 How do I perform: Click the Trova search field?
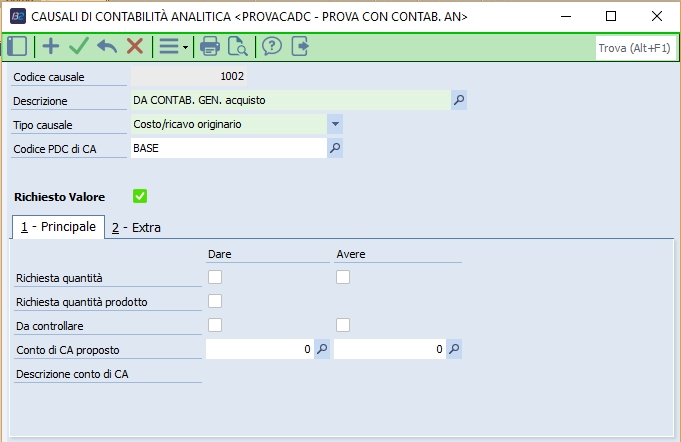pos(632,47)
